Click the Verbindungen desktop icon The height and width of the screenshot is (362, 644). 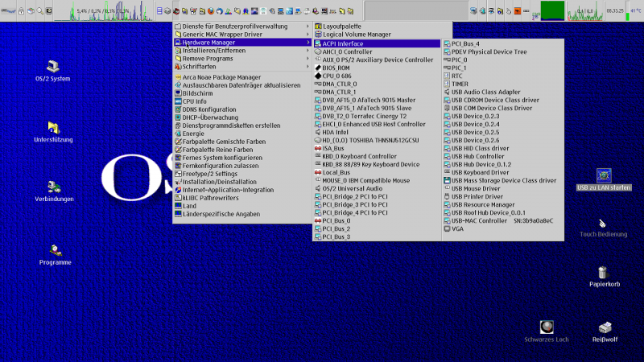point(53,187)
